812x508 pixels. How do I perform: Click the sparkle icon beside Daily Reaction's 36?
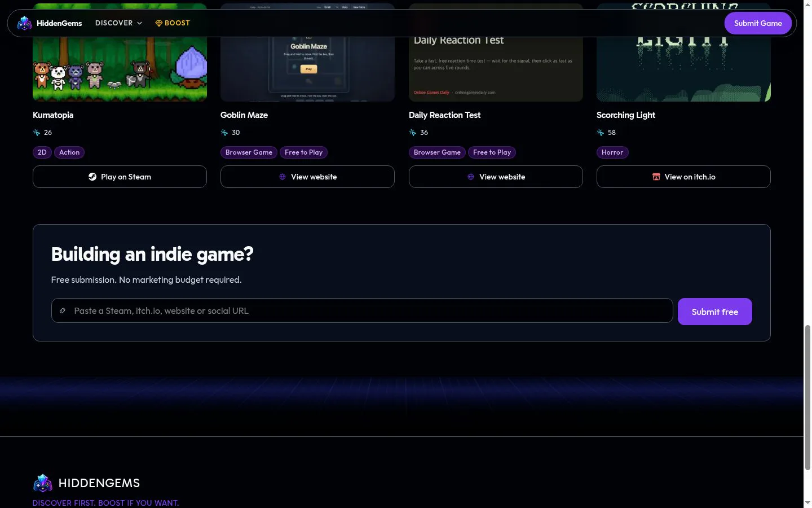413,133
